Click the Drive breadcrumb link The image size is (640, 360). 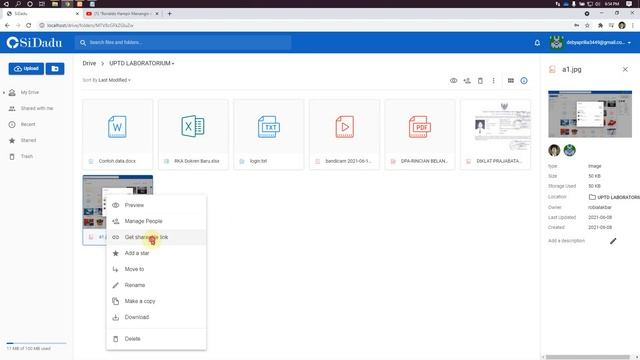[x=89, y=63]
